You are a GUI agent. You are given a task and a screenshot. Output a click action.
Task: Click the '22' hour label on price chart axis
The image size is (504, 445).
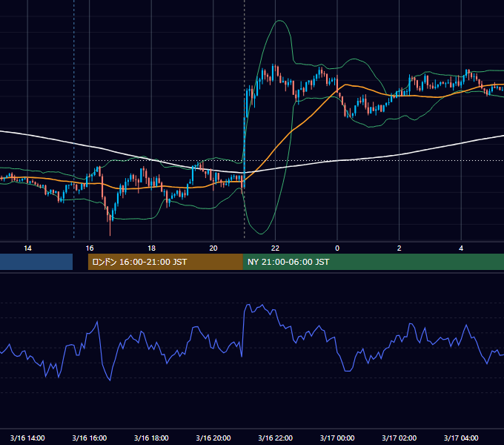[275, 248]
